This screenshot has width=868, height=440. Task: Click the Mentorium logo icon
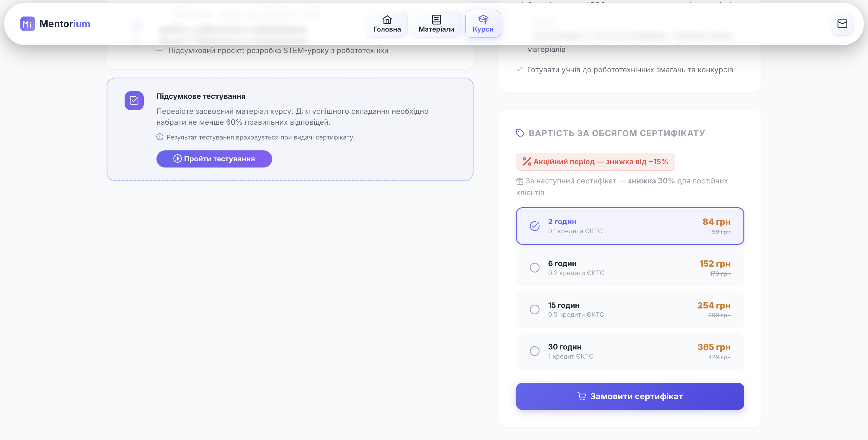point(27,24)
